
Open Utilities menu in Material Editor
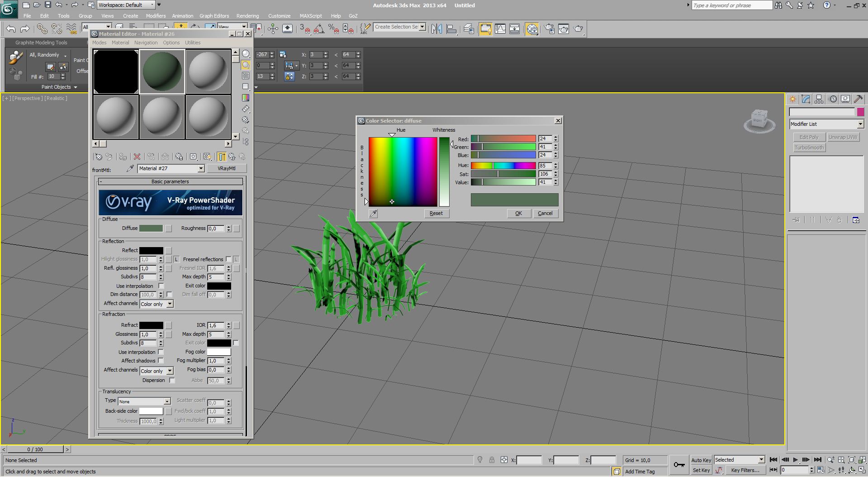pos(192,43)
